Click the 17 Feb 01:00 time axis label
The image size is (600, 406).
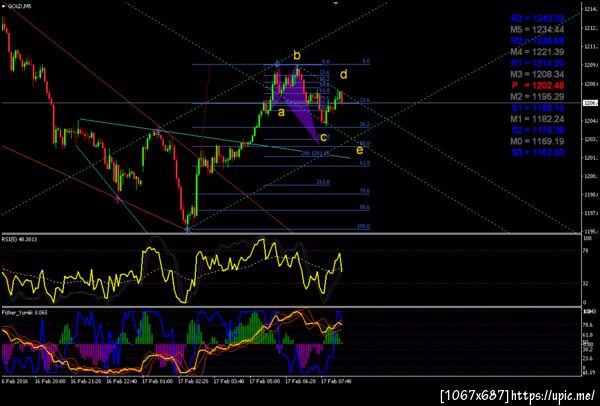[156, 382]
